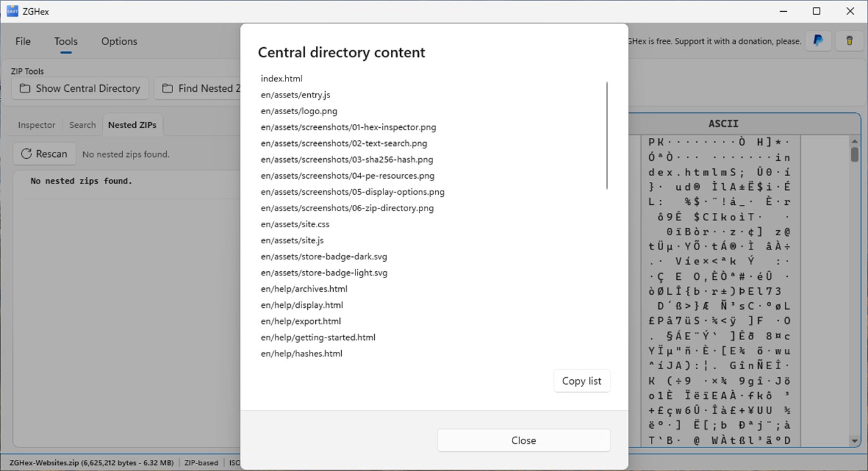Select en/assets/site.css entry
This screenshot has height=471, width=868.
[295, 224]
